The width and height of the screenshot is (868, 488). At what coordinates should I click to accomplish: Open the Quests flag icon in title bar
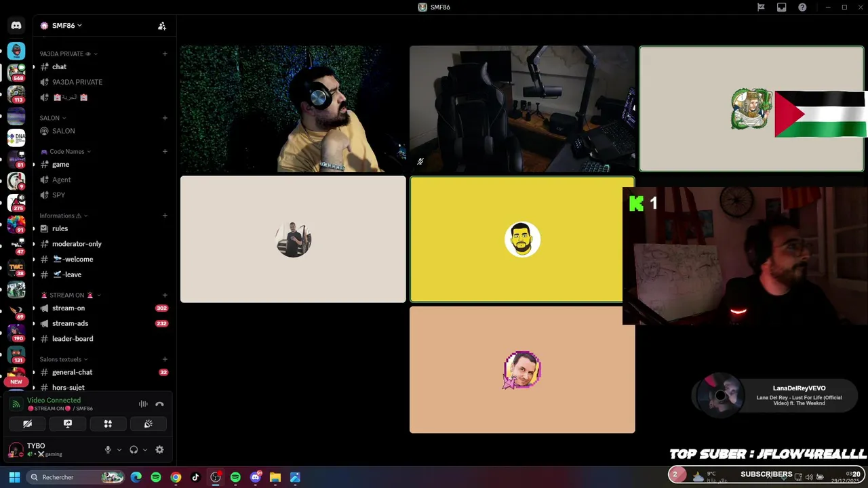761,7
